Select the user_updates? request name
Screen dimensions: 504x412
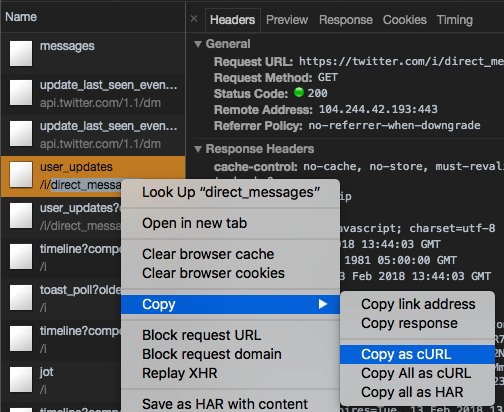coord(80,208)
